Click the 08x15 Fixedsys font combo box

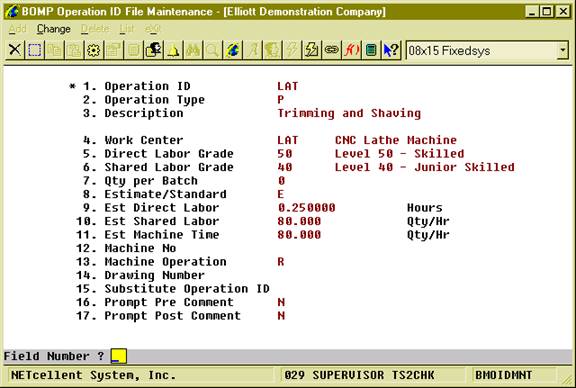click(x=487, y=51)
